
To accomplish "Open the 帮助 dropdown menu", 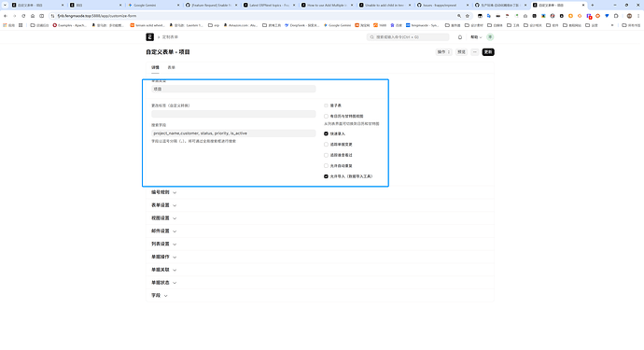I will pos(476,37).
